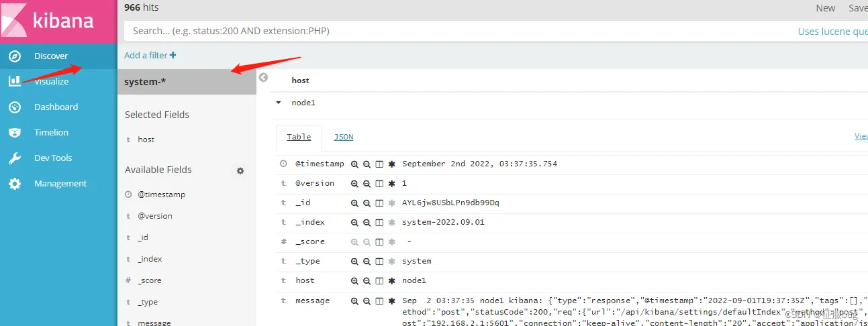The width and height of the screenshot is (868, 326).
Task: Open the Visualize bar chart icon
Action: coord(14,81)
